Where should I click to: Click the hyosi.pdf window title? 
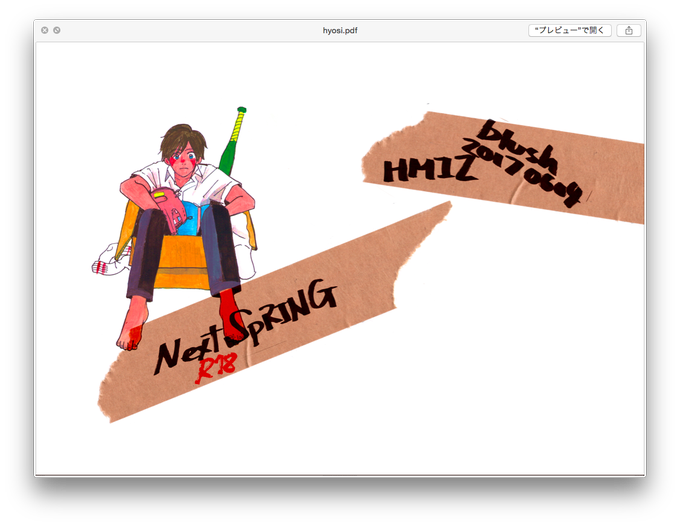[x=340, y=30]
